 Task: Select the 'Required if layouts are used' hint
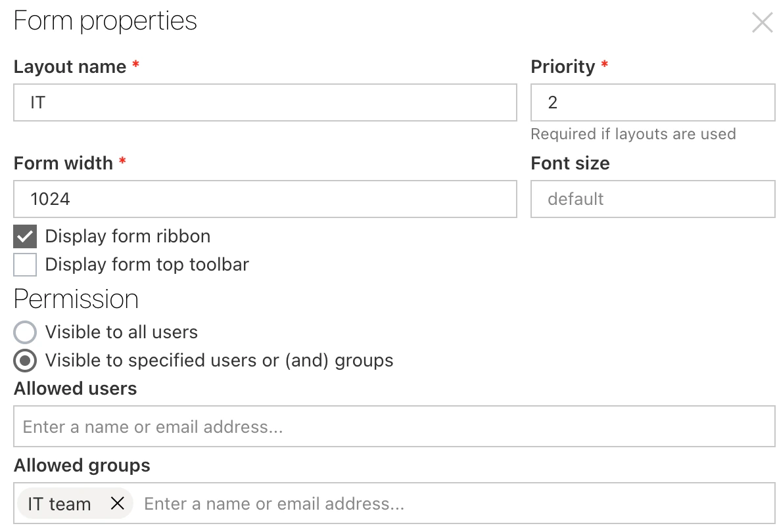(633, 133)
